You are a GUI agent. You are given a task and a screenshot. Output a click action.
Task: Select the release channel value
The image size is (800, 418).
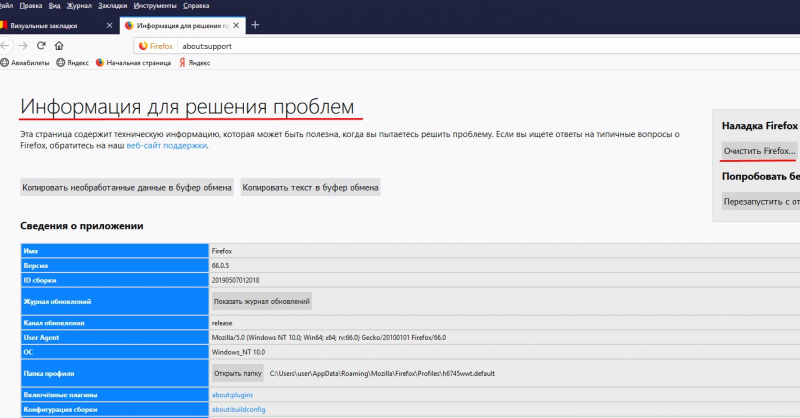tap(222, 323)
